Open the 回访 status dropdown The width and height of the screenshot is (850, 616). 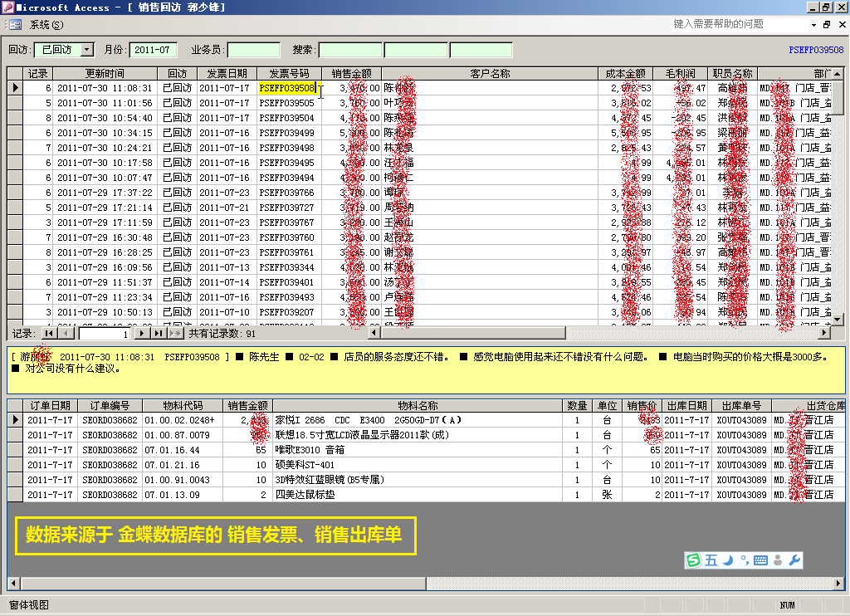(88, 50)
